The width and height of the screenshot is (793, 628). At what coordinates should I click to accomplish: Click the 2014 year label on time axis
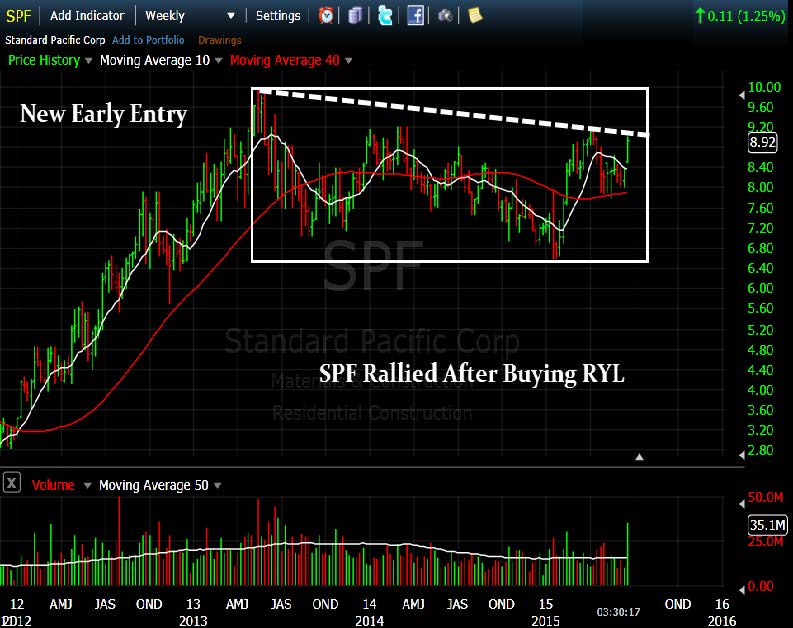pos(369,621)
